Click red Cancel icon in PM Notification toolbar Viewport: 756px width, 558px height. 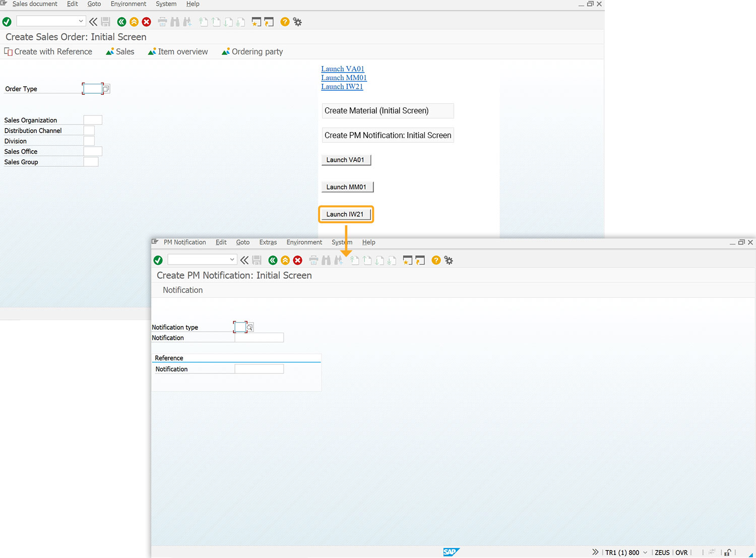(298, 260)
